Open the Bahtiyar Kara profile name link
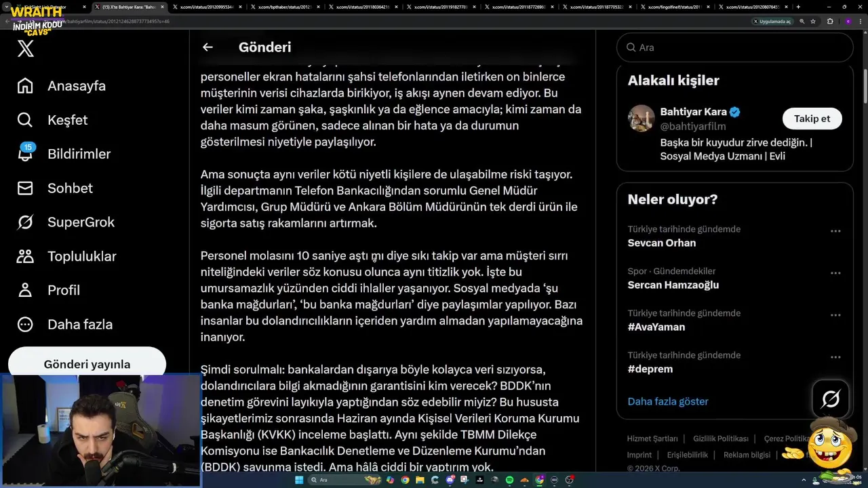This screenshot has height=488, width=868. (x=693, y=112)
